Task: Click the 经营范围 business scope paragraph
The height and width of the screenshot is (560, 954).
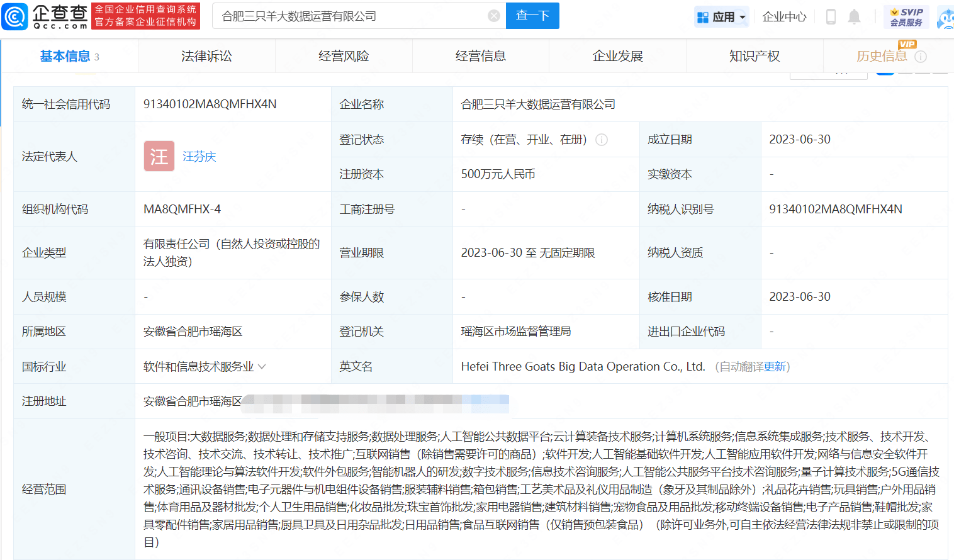Action: click(x=541, y=489)
